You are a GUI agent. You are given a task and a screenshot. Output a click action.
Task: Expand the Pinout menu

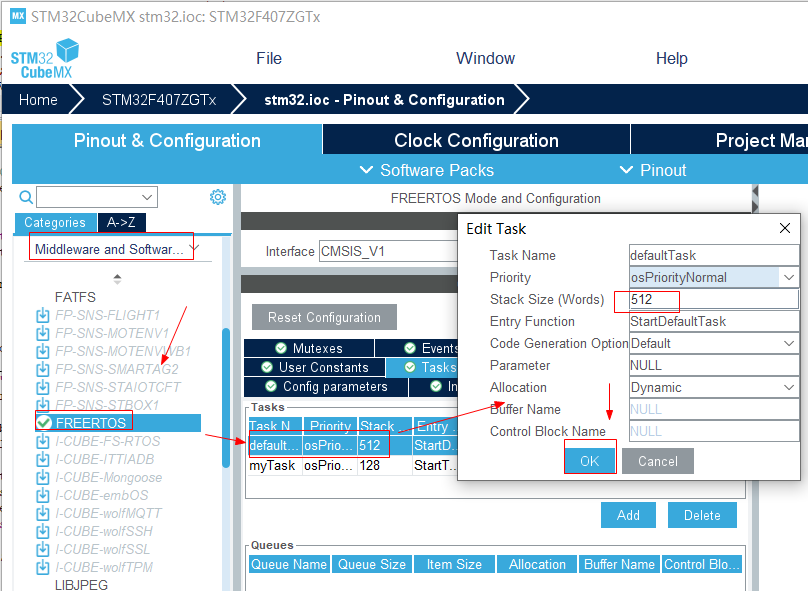pos(653,170)
